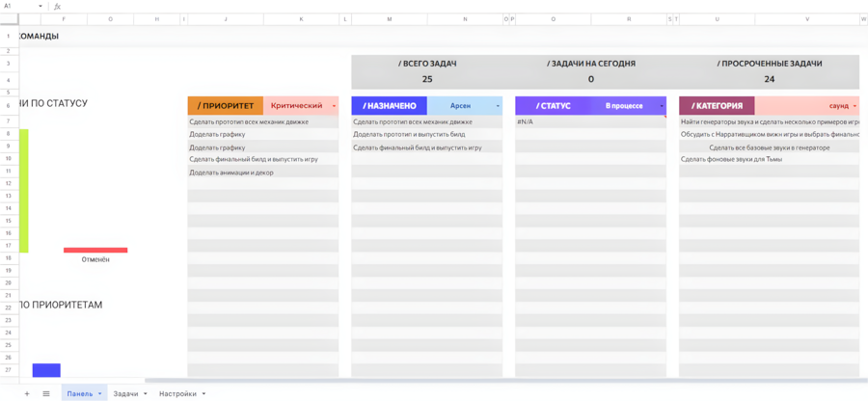
Task: Select row 27 header
Action: pos(9,370)
